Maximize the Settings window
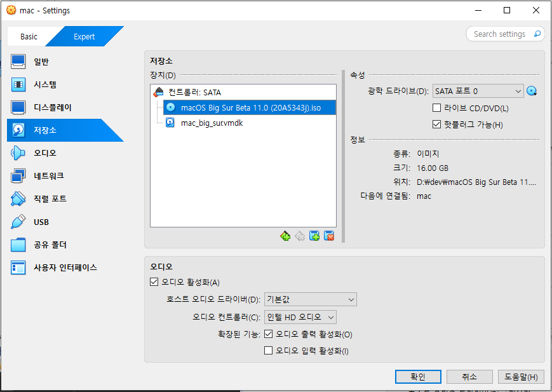 pos(507,10)
